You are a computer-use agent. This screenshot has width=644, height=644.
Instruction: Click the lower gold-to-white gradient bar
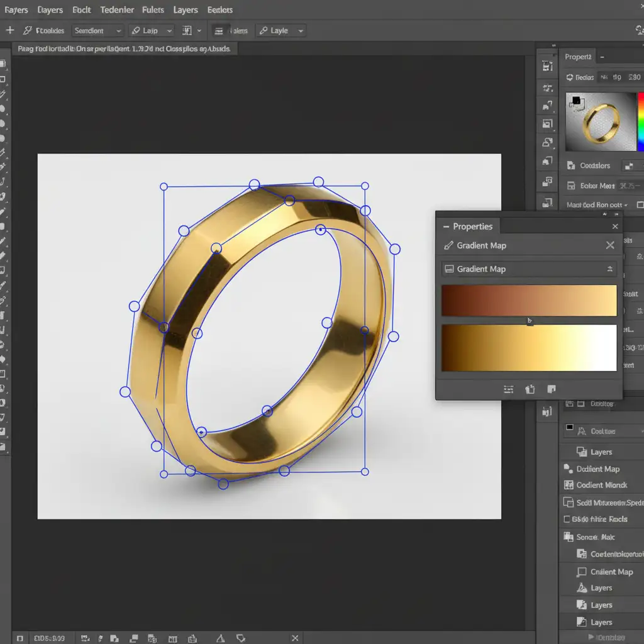[529, 348]
